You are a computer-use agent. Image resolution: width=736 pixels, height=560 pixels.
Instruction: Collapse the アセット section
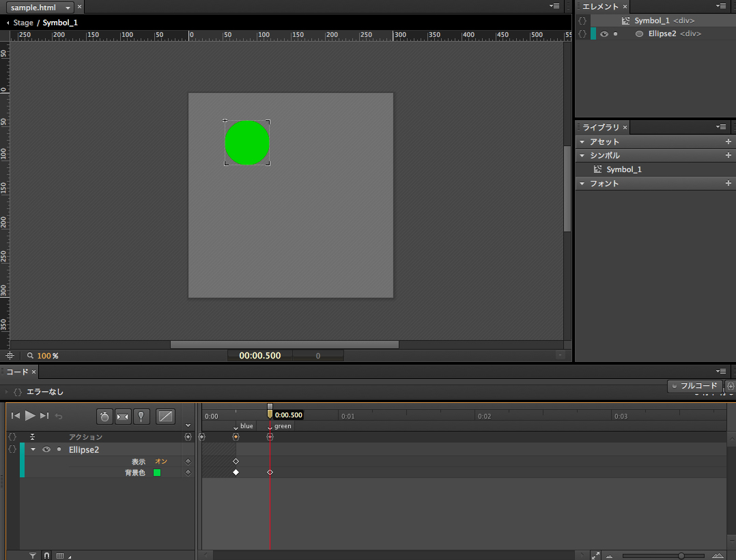tap(582, 142)
